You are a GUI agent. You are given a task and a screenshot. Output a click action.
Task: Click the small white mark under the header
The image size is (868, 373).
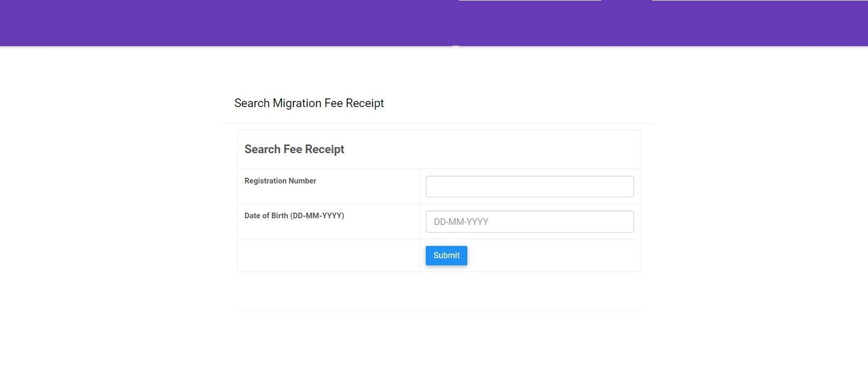point(456,46)
